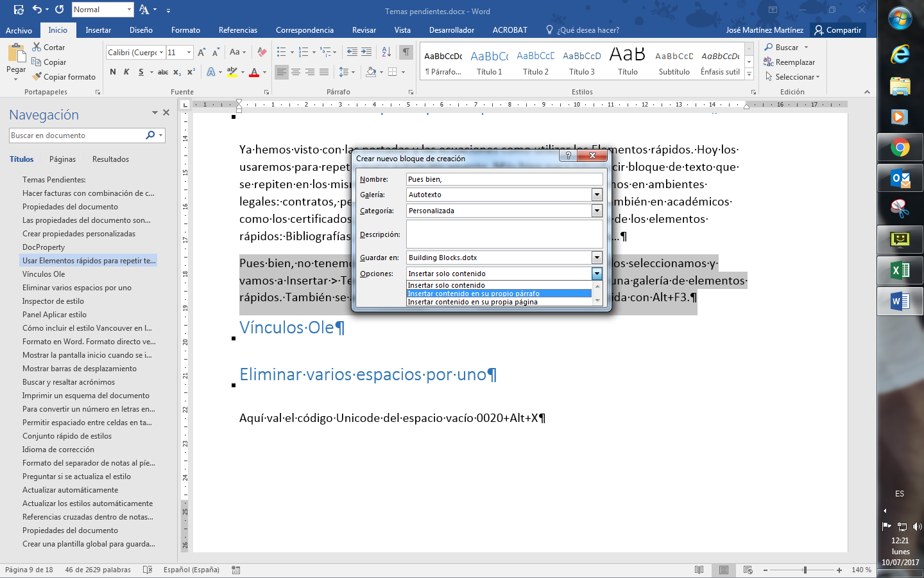Open bulleted list options
Screen dimensions: 924x578
[x=292, y=52]
